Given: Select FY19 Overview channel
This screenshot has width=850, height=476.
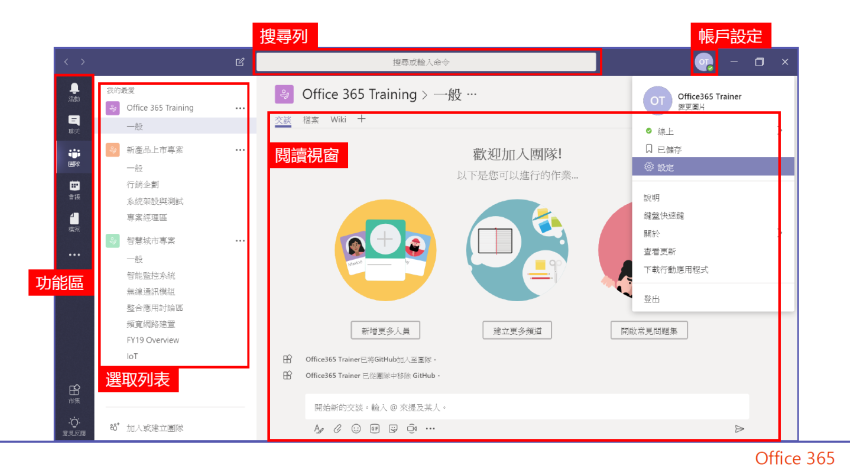Looking at the screenshot, I should point(153,340).
